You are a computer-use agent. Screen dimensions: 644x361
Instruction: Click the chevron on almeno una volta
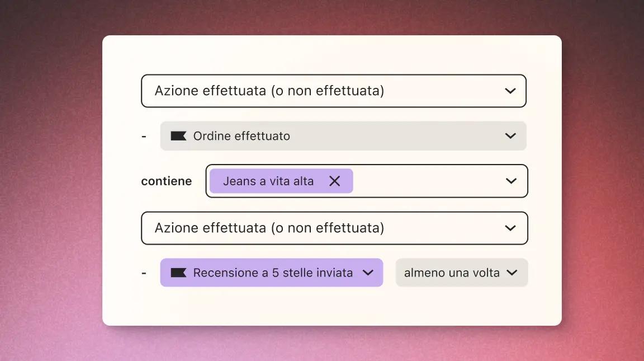click(511, 273)
